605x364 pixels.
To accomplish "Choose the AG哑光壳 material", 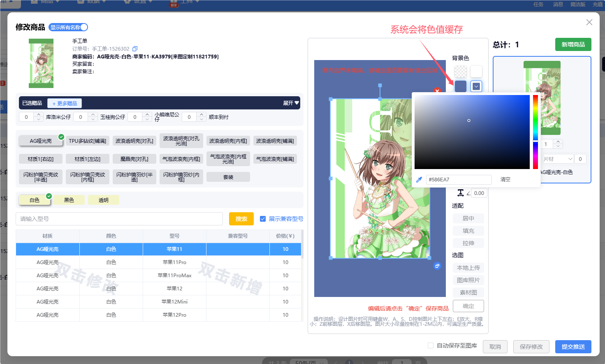I will click(x=41, y=141).
